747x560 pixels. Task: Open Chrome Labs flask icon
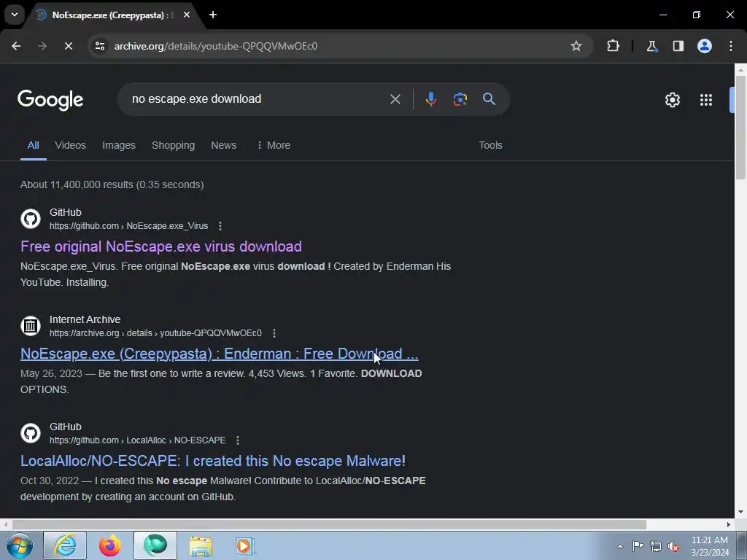[651, 46]
